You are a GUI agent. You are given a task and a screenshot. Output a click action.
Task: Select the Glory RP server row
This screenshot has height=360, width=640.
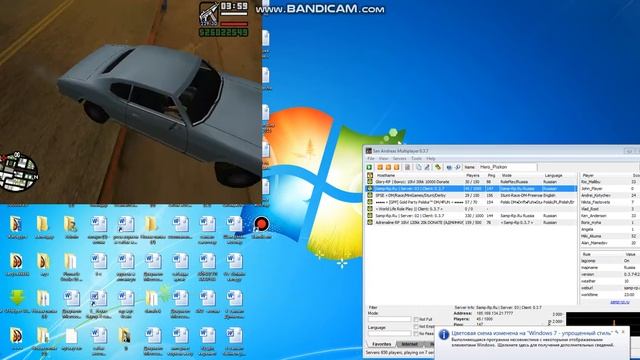pos(471,182)
